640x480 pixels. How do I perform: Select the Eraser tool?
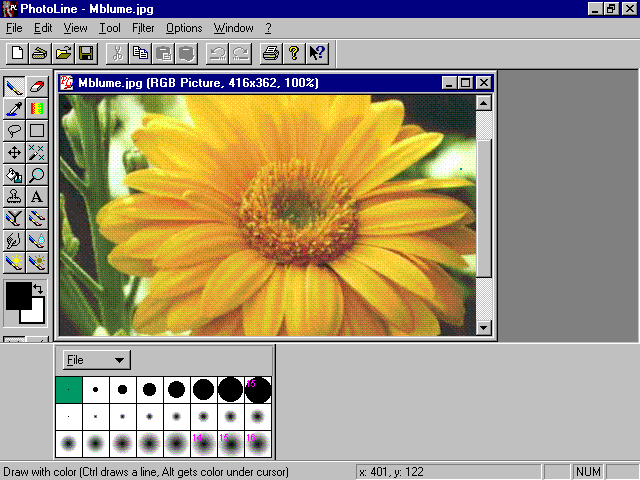[37, 87]
